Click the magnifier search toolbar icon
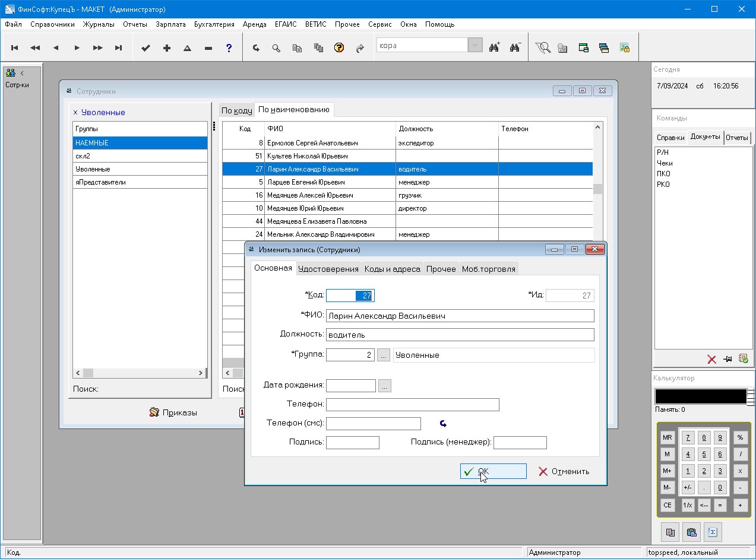756x559 pixels. (x=276, y=48)
